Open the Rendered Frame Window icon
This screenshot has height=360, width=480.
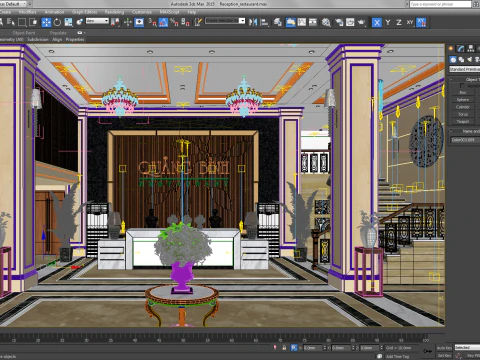tap(350, 22)
